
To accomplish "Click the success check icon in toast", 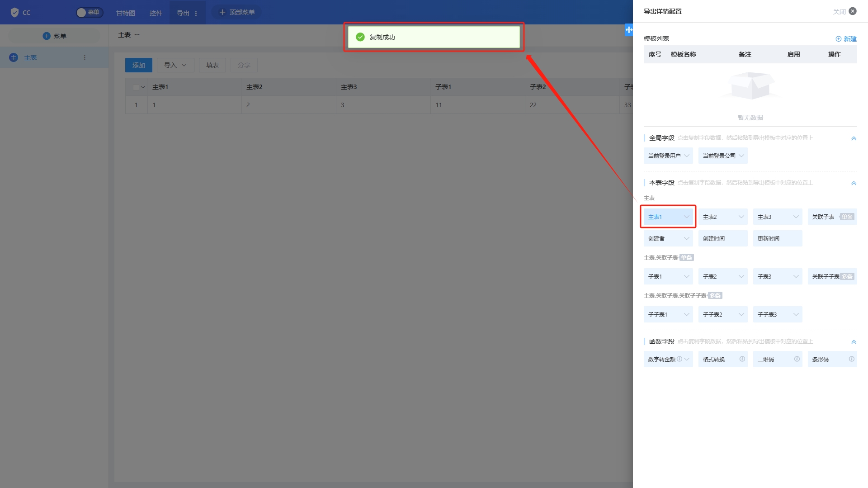I will point(360,37).
